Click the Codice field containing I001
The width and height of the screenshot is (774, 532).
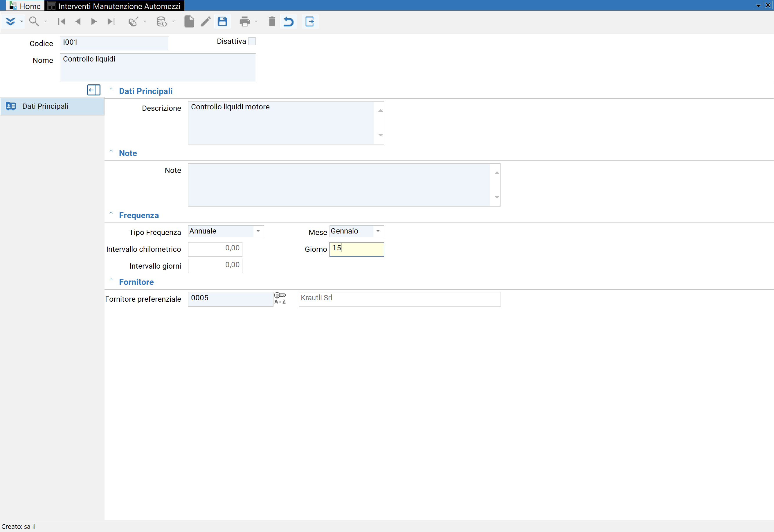tap(114, 44)
